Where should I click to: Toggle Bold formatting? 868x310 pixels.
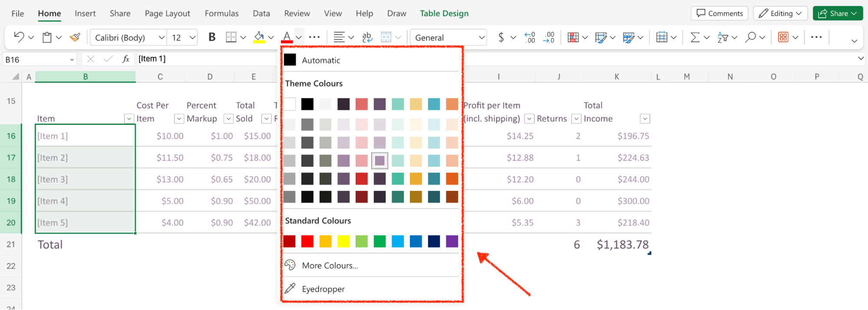pos(212,37)
